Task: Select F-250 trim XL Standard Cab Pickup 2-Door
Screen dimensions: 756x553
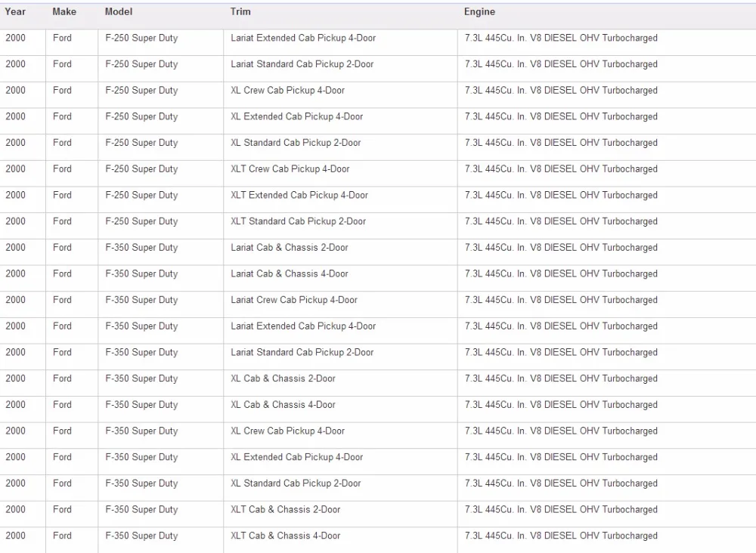Action: pyautogui.click(x=296, y=143)
